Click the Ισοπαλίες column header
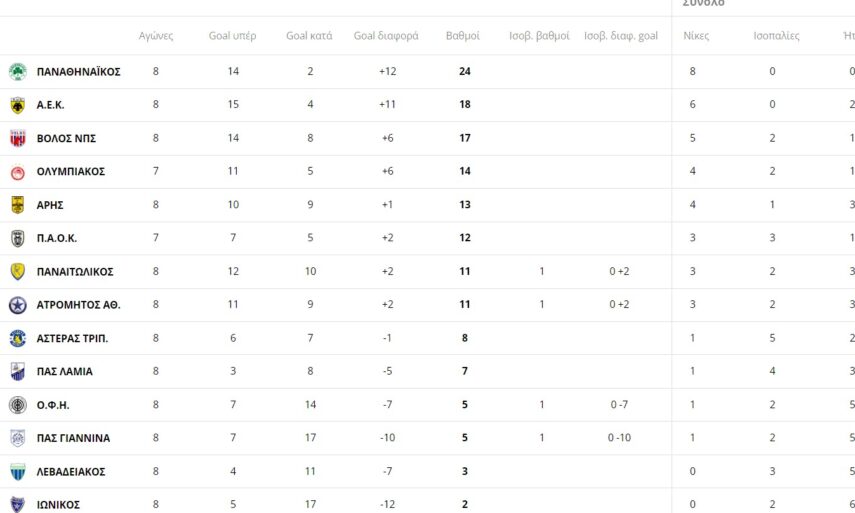855x513 pixels. pos(776,36)
